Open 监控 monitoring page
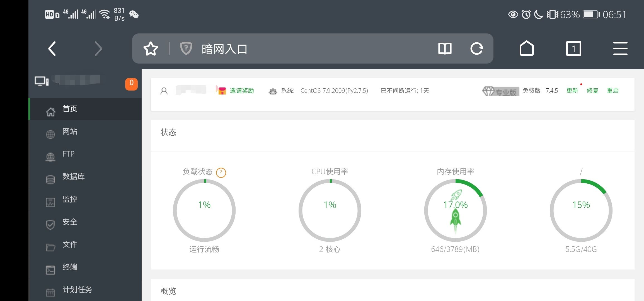This screenshot has height=301, width=644. click(x=70, y=199)
